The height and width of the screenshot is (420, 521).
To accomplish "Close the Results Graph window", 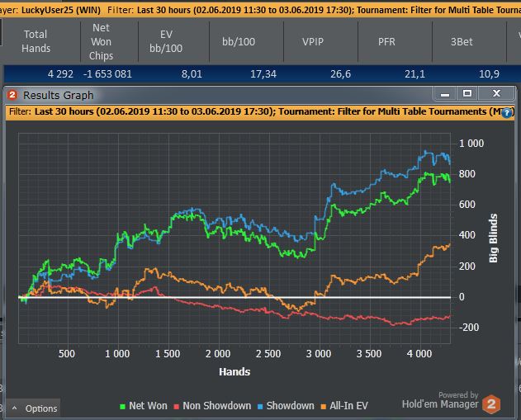I will [496, 93].
